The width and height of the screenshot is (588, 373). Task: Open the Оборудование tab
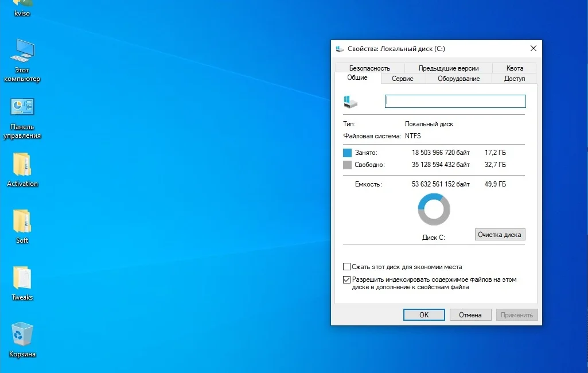point(458,79)
